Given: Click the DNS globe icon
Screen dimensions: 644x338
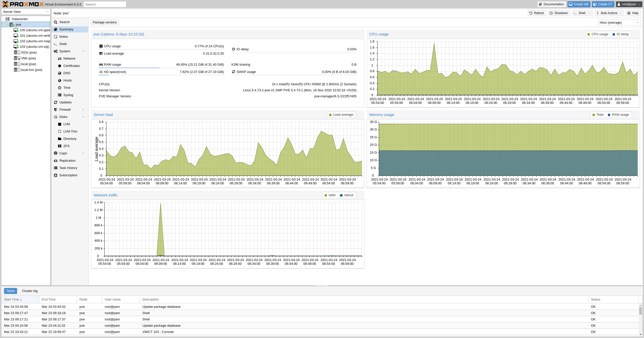Looking at the screenshot, I should [60, 73].
